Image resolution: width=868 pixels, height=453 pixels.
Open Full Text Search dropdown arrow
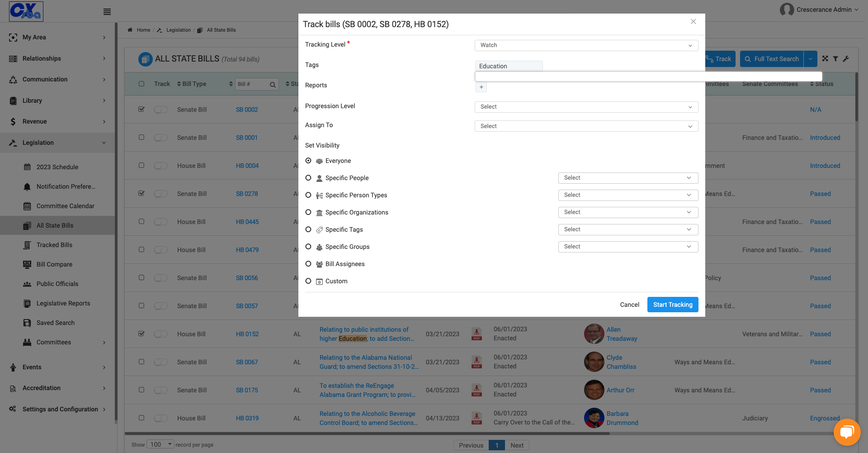(810, 59)
